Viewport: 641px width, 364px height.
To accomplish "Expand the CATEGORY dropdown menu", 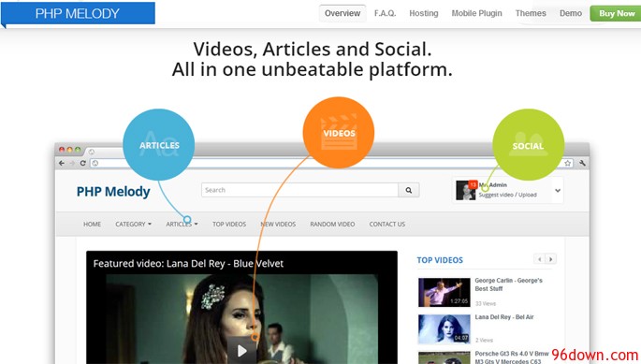I will 133,225.
